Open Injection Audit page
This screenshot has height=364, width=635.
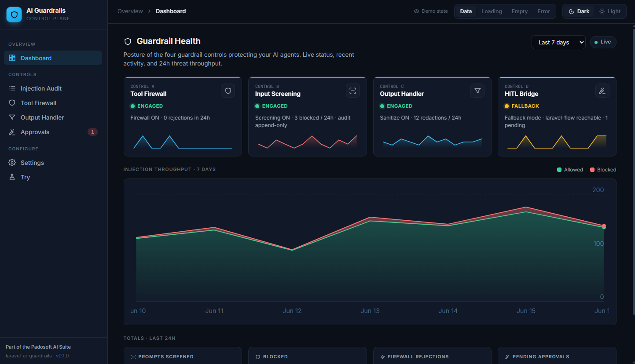[53, 88]
